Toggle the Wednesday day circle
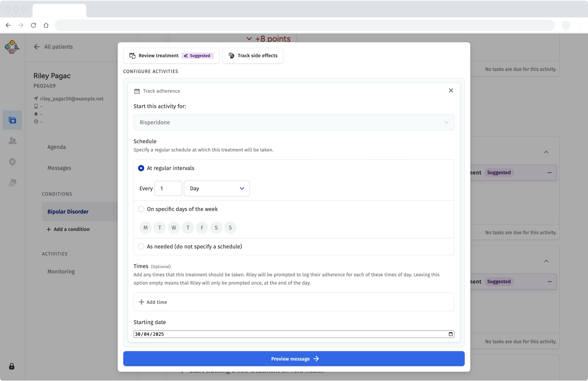588x381 pixels. coord(174,228)
